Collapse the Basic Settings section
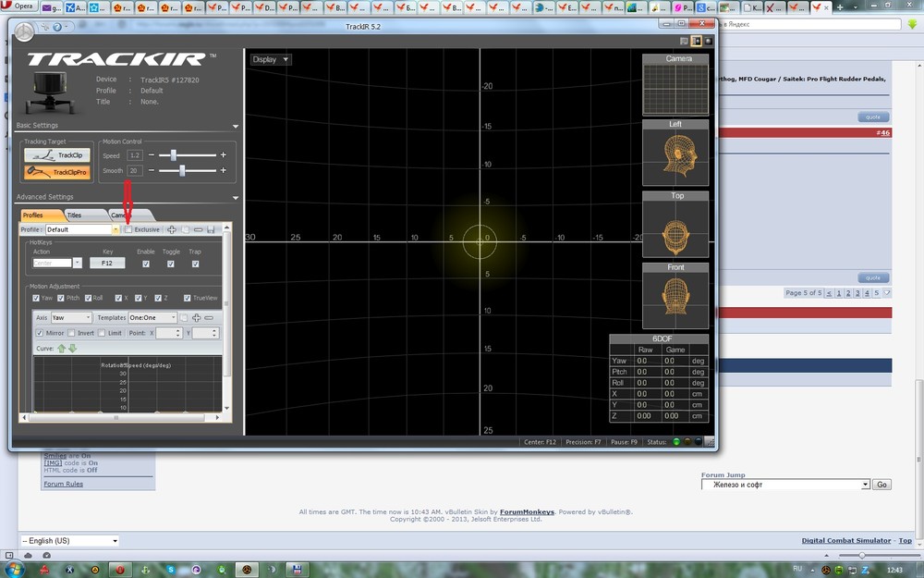Viewport: 924px width, 578px height. (x=236, y=126)
